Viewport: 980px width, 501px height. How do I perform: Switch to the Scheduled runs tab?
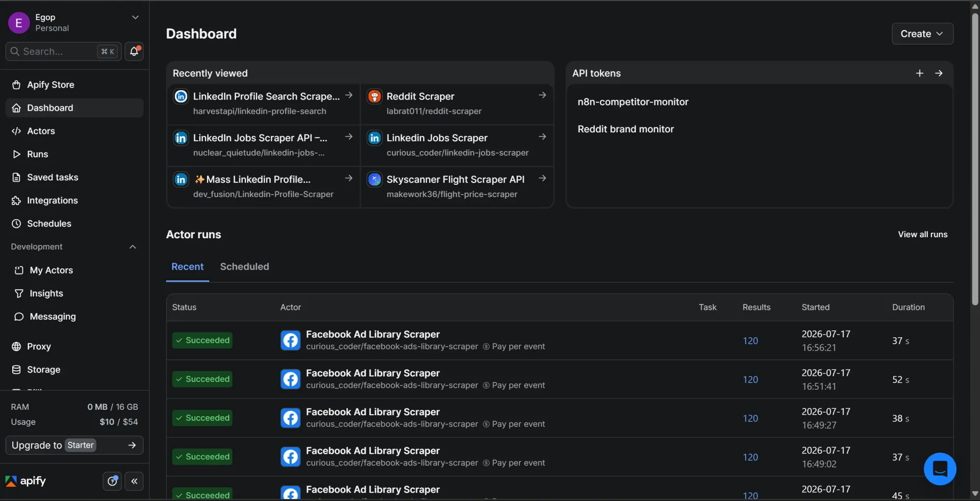click(245, 267)
